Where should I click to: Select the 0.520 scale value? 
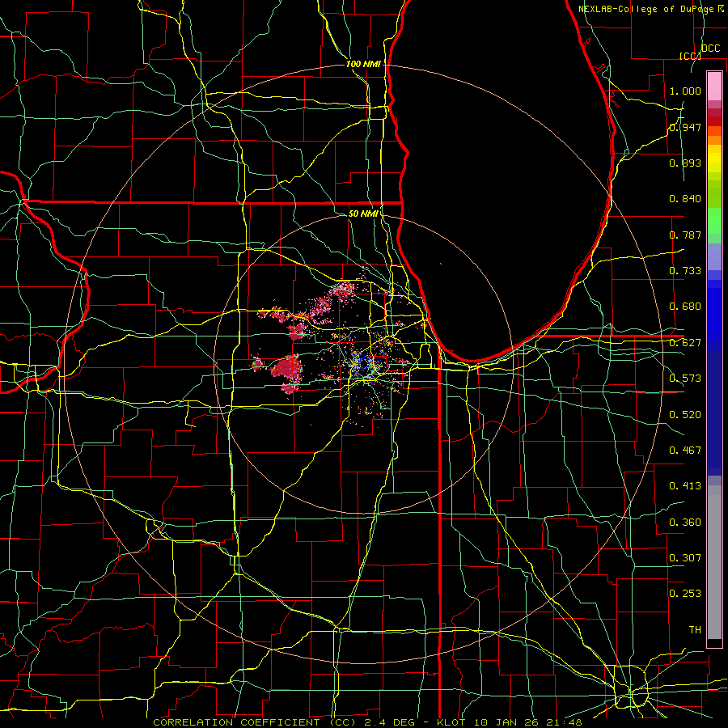tap(685, 415)
